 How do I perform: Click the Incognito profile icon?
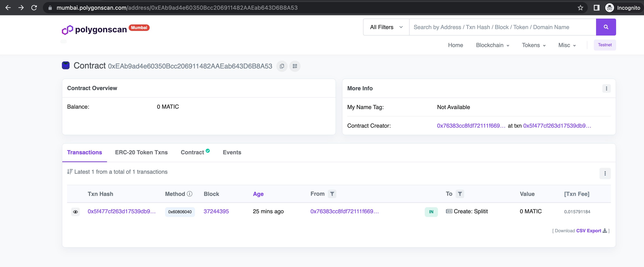pyautogui.click(x=609, y=8)
